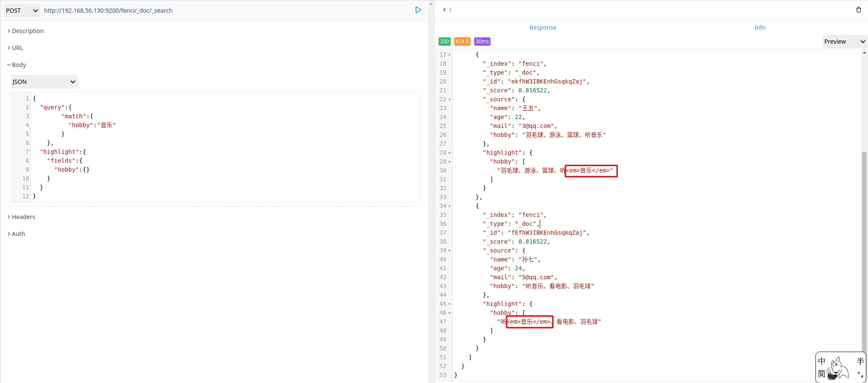Switch to the Info tab
The image size is (868, 383).
coord(759,27)
